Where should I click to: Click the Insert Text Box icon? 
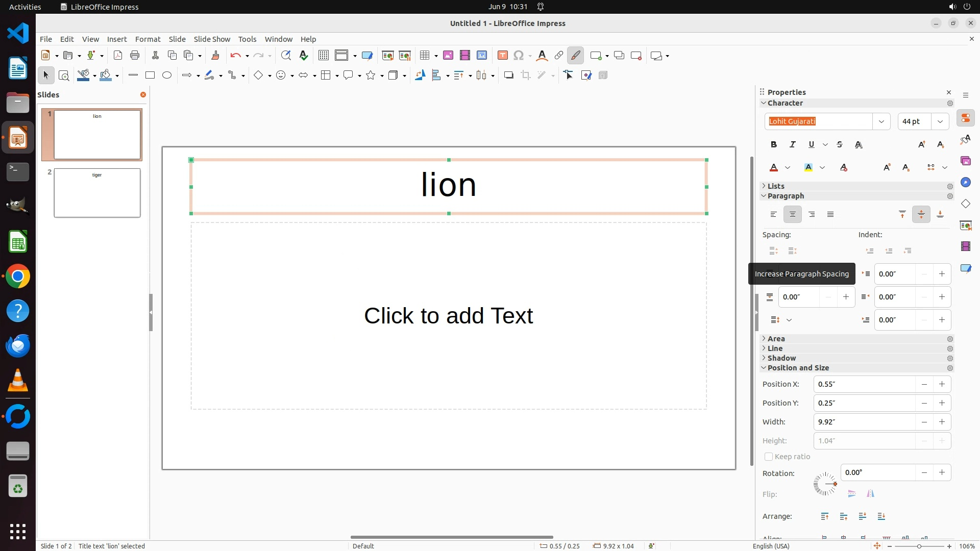[502, 56]
